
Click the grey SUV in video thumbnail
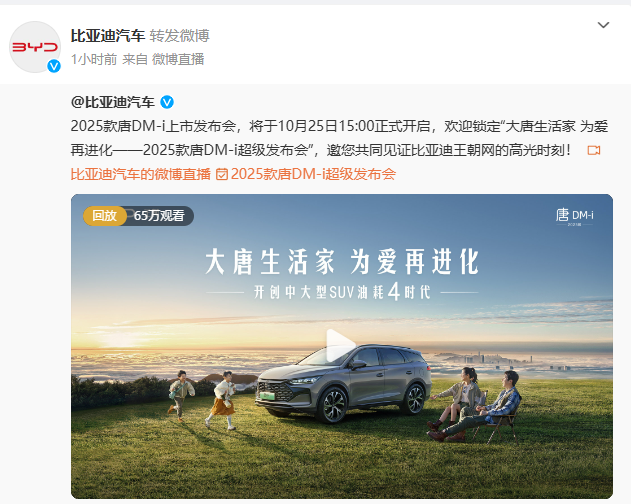click(343, 382)
